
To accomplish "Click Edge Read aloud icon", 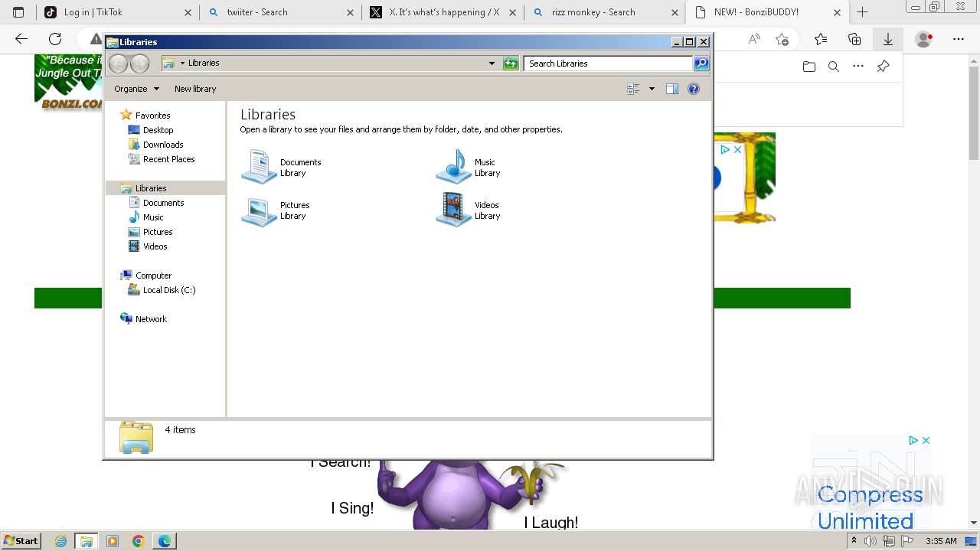I will (755, 39).
